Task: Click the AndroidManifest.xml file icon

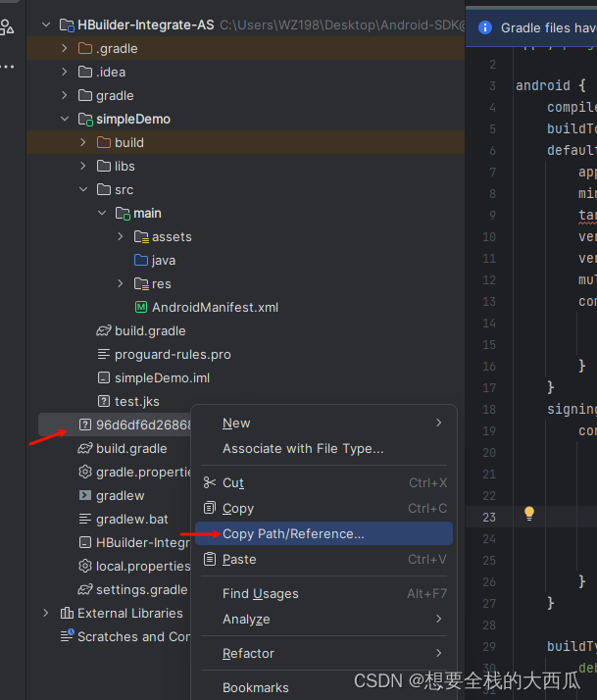Action: [140, 307]
